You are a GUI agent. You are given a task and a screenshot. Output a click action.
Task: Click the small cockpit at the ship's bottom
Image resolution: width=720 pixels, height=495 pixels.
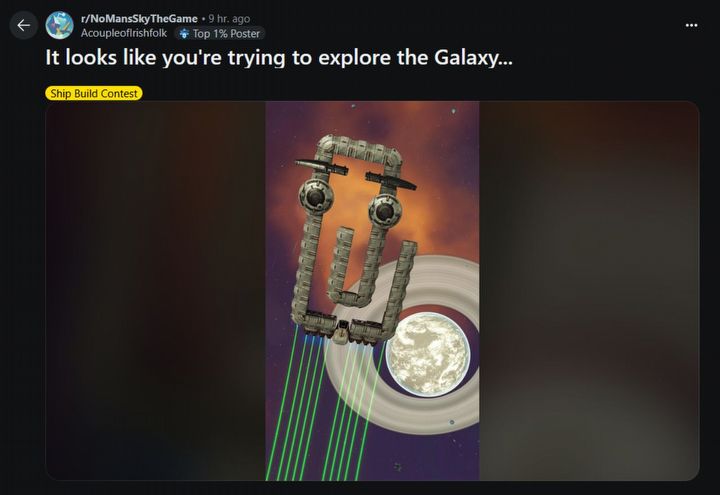point(341,332)
